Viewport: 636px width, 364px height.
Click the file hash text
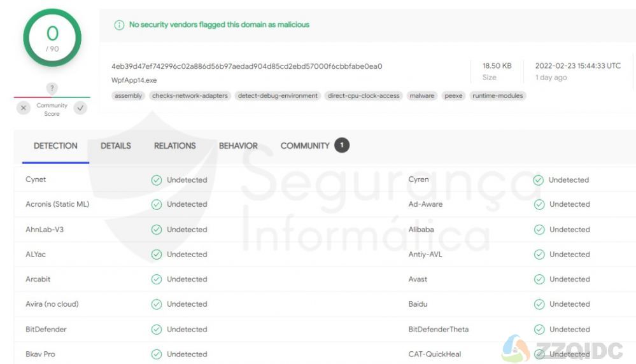pyautogui.click(x=246, y=66)
